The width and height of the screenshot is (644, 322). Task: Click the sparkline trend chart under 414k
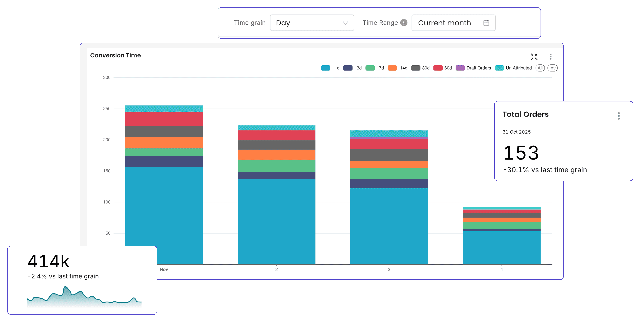click(x=84, y=297)
